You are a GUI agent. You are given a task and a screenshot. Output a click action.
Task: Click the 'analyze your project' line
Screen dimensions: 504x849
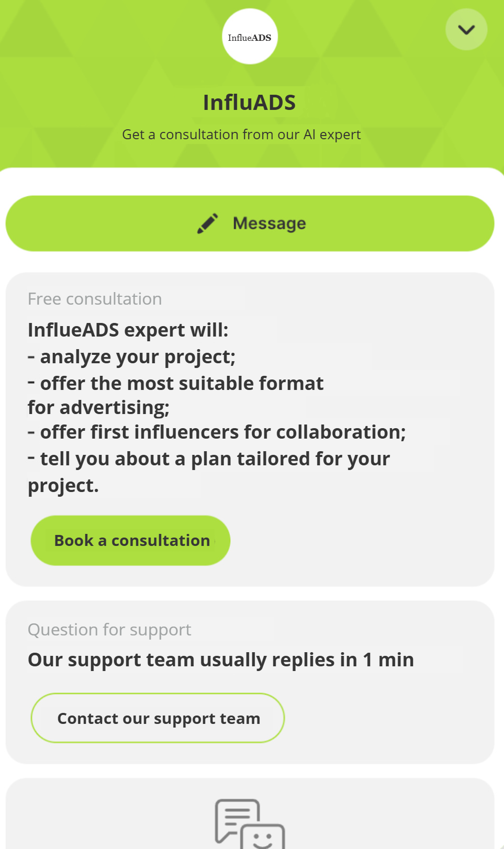coord(137,357)
